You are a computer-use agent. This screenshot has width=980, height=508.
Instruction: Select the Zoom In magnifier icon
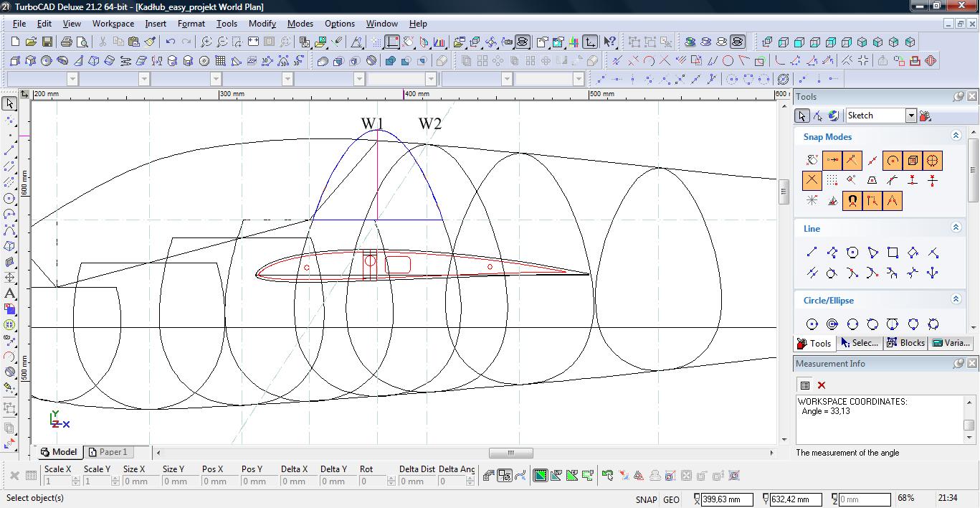pyautogui.click(x=206, y=42)
